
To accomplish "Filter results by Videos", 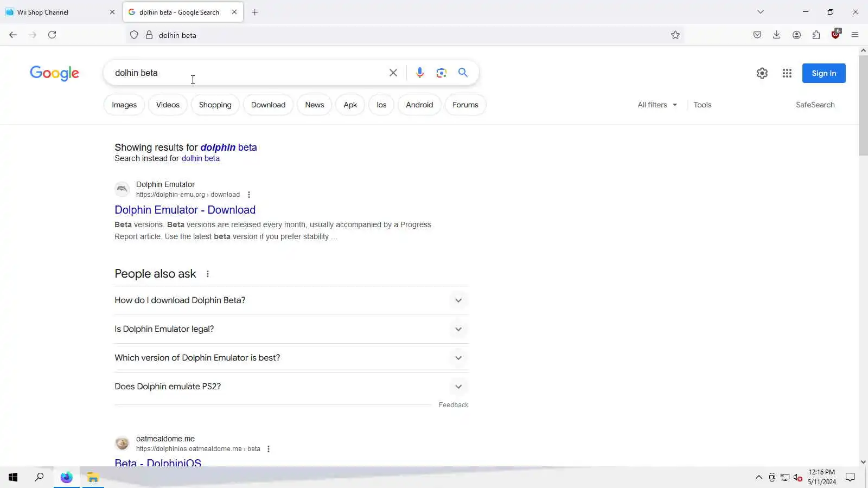I will [x=168, y=105].
